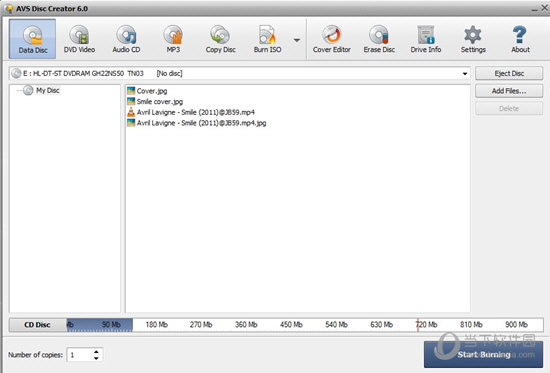Image resolution: width=550 pixels, height=373 pixels.
Task: Select the Cover.jpg file
Action: click(152, 91)
